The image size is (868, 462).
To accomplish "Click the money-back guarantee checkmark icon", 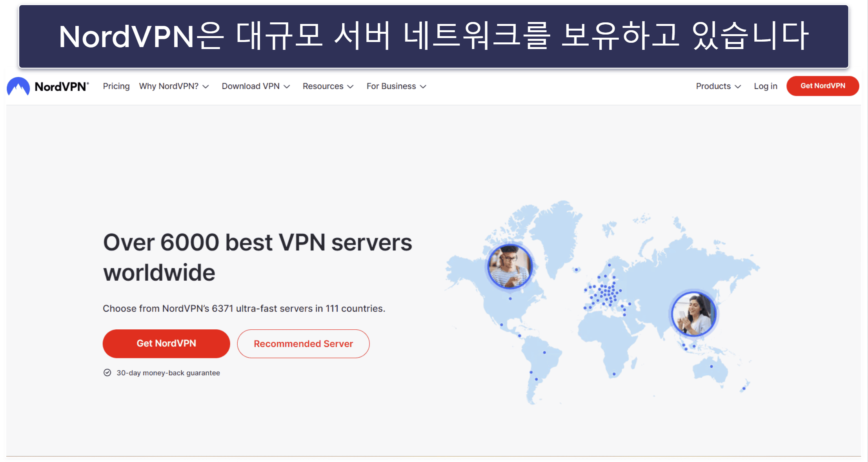I will click(107, 373).
